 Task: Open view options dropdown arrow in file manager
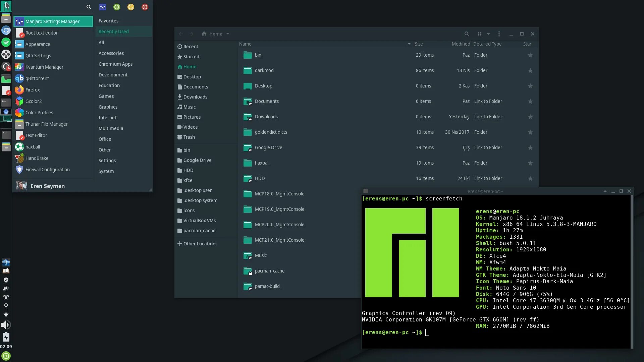tap(488, 34)
